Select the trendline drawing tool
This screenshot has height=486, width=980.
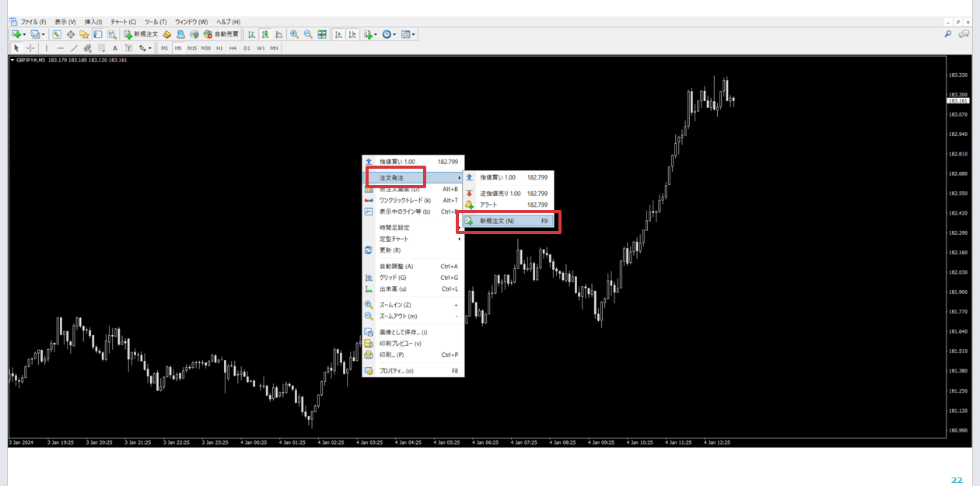click(x=74, y=48)
